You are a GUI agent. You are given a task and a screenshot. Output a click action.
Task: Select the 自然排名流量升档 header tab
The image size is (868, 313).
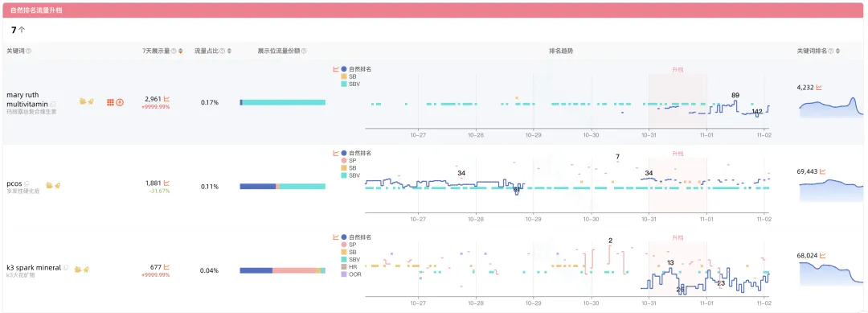click(x=36, y=10)
